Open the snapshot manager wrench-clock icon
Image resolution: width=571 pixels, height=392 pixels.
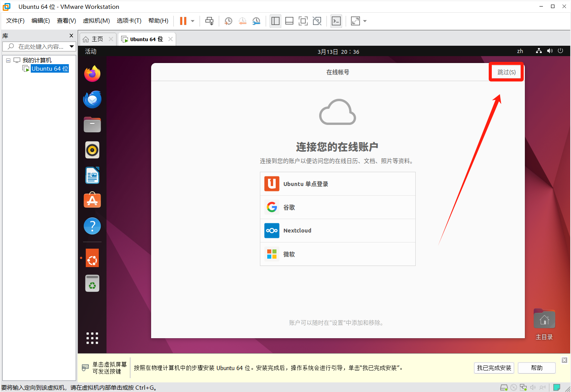coord(256,21)
